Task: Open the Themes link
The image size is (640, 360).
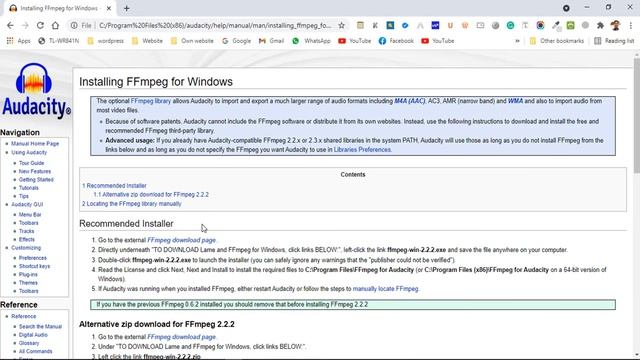Action: tap(28, 283)
